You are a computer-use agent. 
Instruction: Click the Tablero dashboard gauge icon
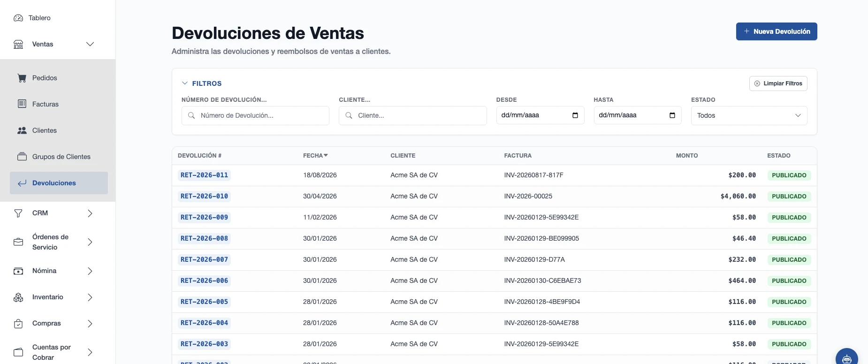pos(18,18)
